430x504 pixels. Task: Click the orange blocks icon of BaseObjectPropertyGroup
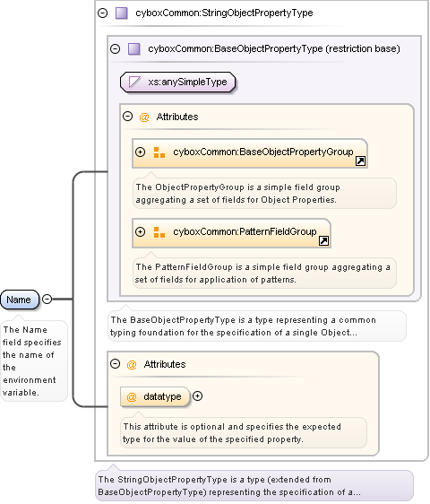159,152
